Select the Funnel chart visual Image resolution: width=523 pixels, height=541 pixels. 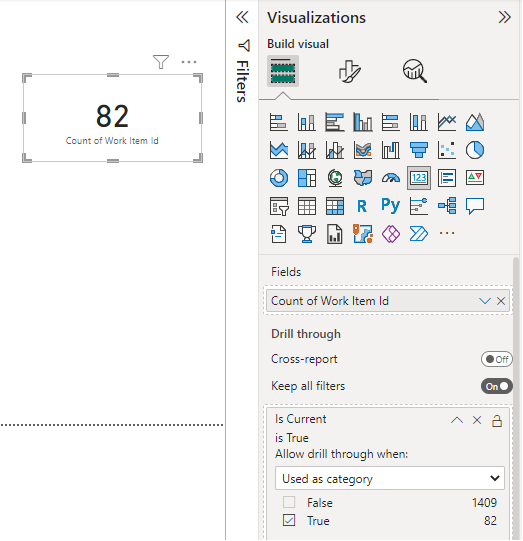click(x=419, y=150)
